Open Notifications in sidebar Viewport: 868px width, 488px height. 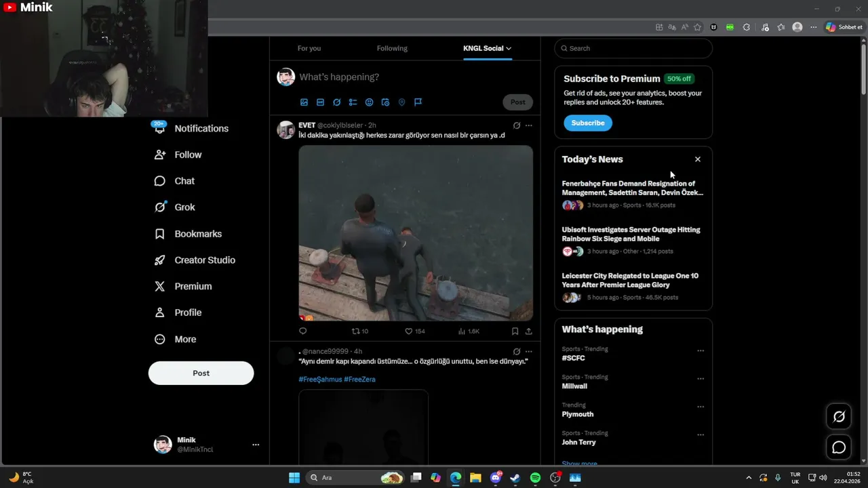click(x=192, y=129)
